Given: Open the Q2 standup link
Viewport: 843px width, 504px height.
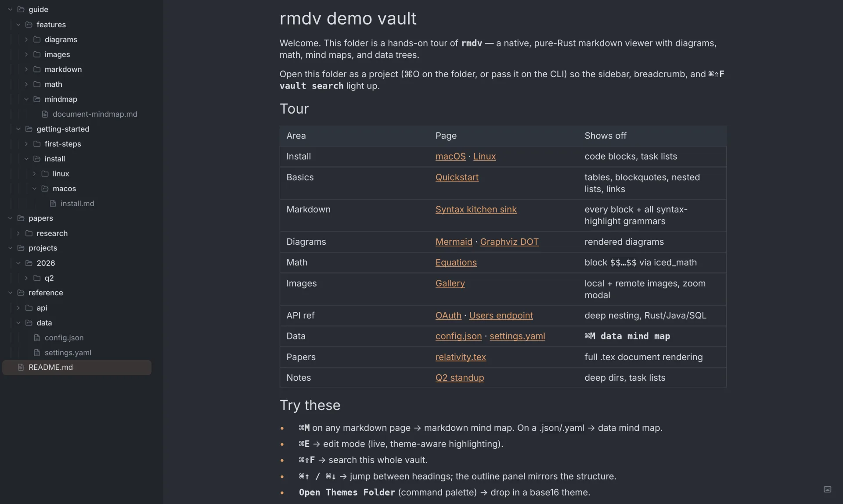Looking at the screenshot, I should 460,378.
